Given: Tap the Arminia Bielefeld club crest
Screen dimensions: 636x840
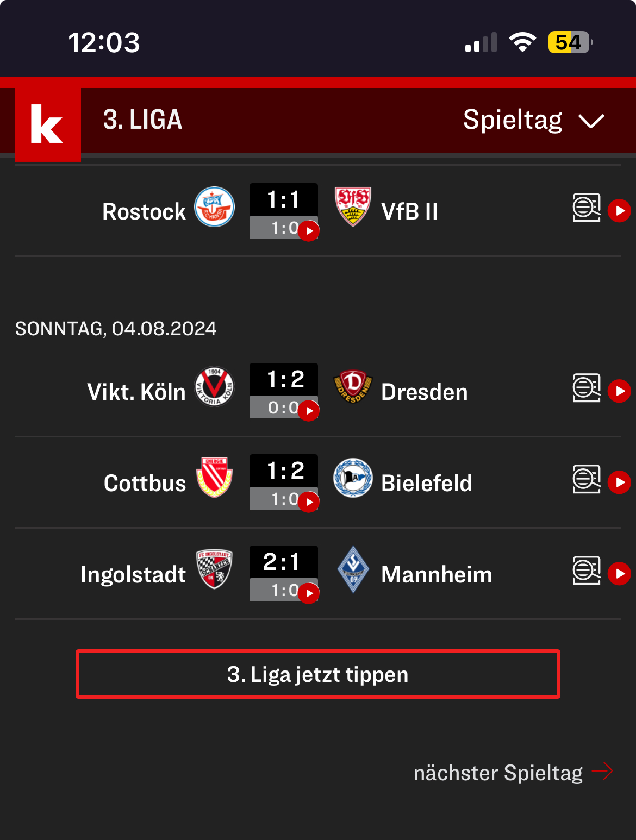Looking at the screenshot, I should [353, 478].
